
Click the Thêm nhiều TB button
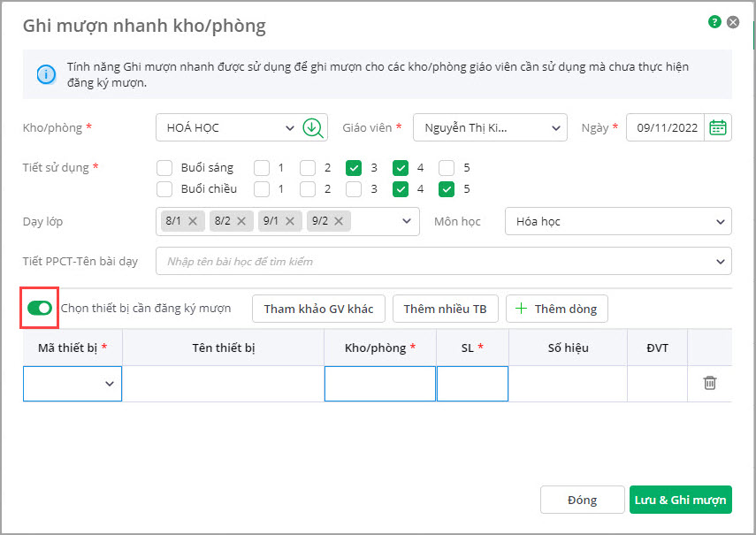[445, 309]
